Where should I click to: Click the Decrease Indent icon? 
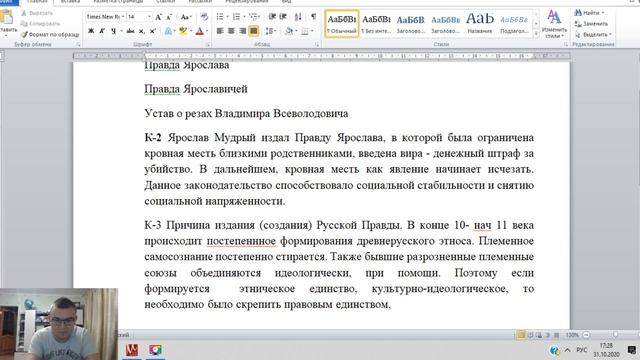[272, 17]
